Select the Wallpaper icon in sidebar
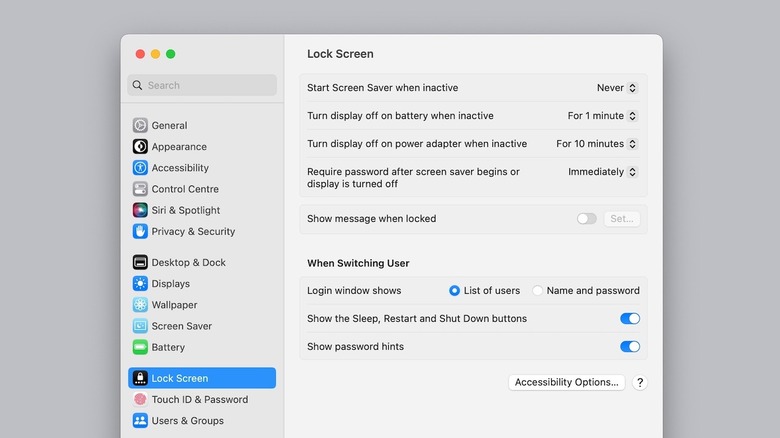 (140, 305)
